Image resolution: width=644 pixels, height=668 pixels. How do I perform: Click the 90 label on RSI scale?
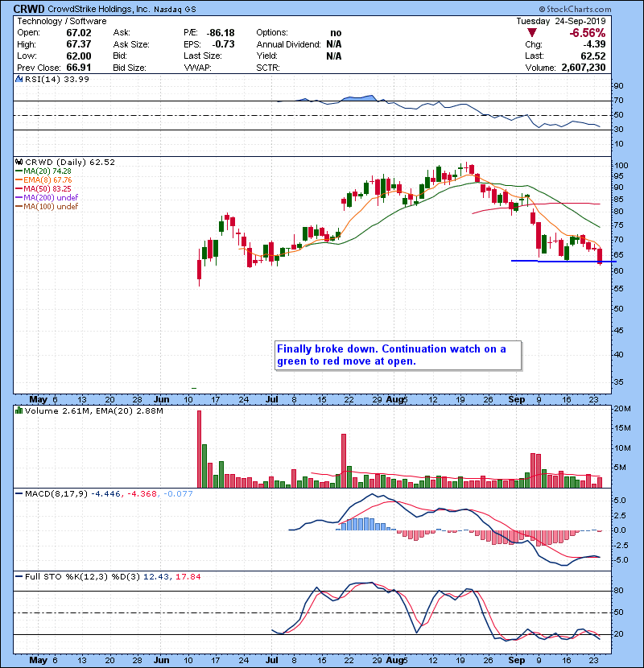click(618, 86)
